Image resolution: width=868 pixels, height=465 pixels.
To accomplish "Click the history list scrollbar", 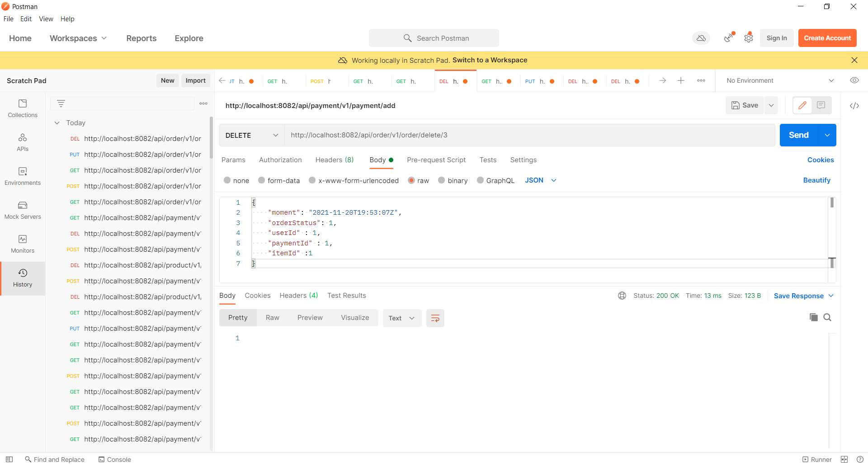I will [x=211, y=138].
